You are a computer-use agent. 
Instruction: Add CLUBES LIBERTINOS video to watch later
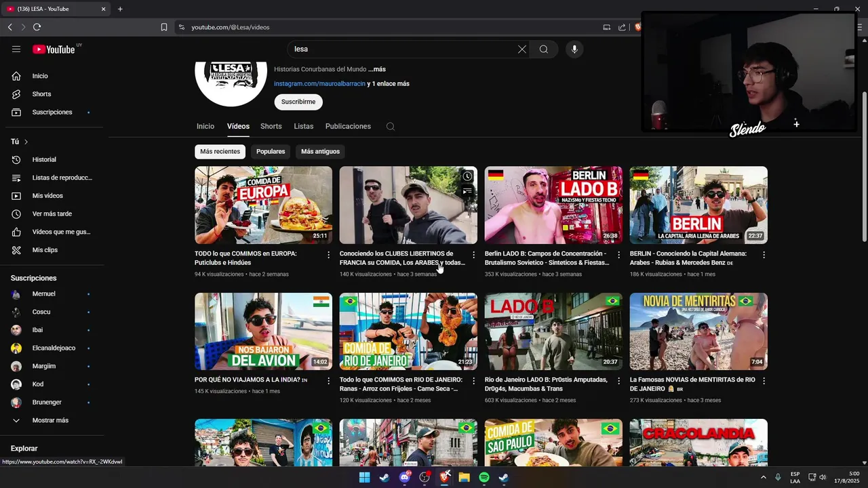click(x=467, y=176)
